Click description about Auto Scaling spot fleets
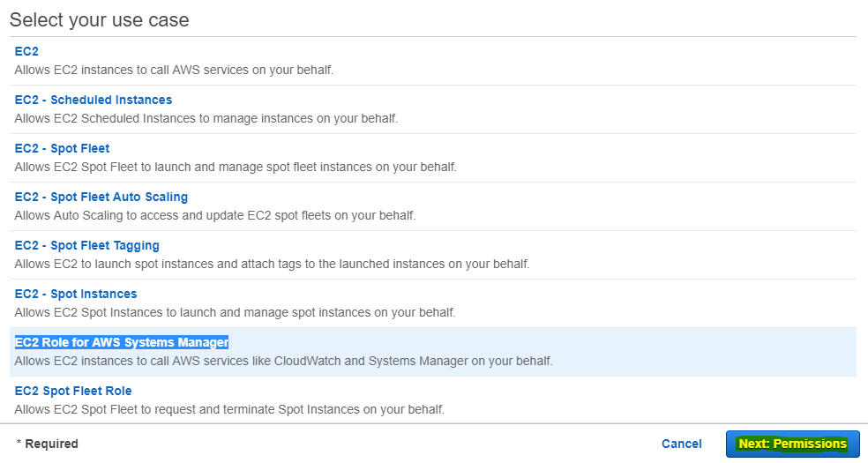This screenshot has width=868, height=463. click(x=214, y=216)
